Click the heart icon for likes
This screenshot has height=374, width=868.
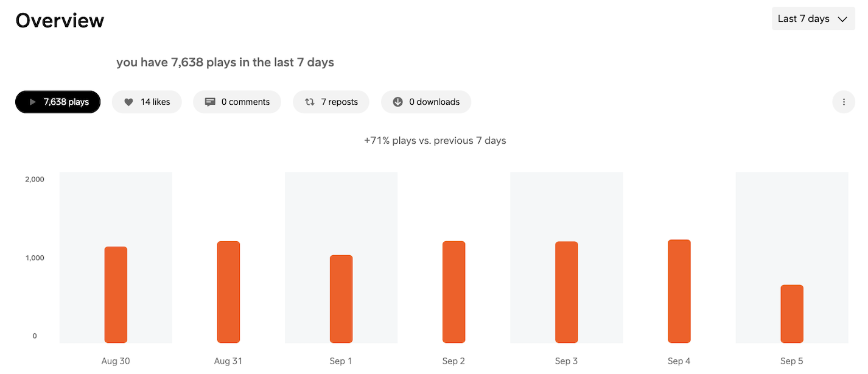coord(128,102)
